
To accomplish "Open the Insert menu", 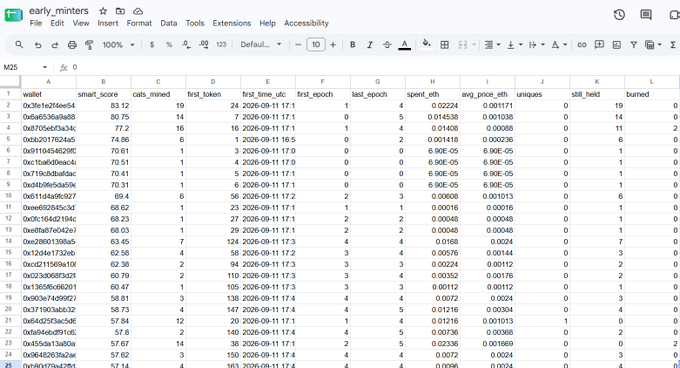I will pyautogui.click(x=108, y=23).
